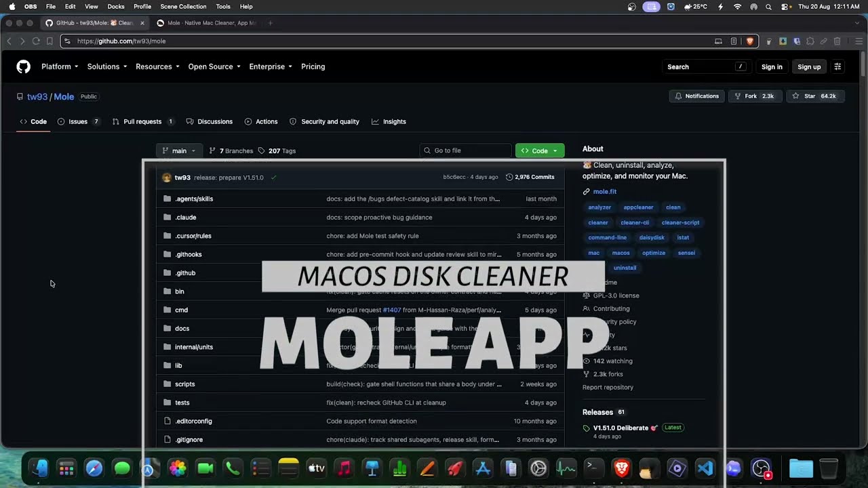Screen dimensions: 868x488
Task: Open the Scene Collection menu in OBS
Action: pos(183,7)
